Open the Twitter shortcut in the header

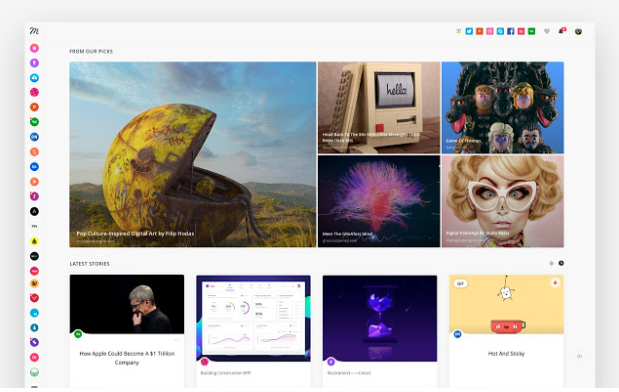(x=469, y=31)
